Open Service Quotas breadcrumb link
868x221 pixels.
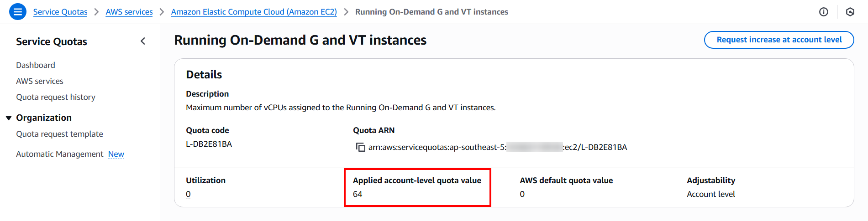tap(60, 12)
